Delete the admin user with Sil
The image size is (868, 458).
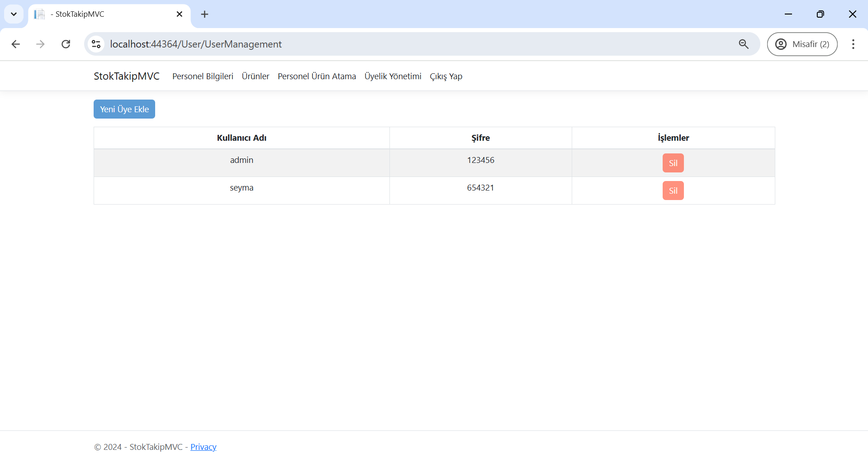(x=673, y=163)
